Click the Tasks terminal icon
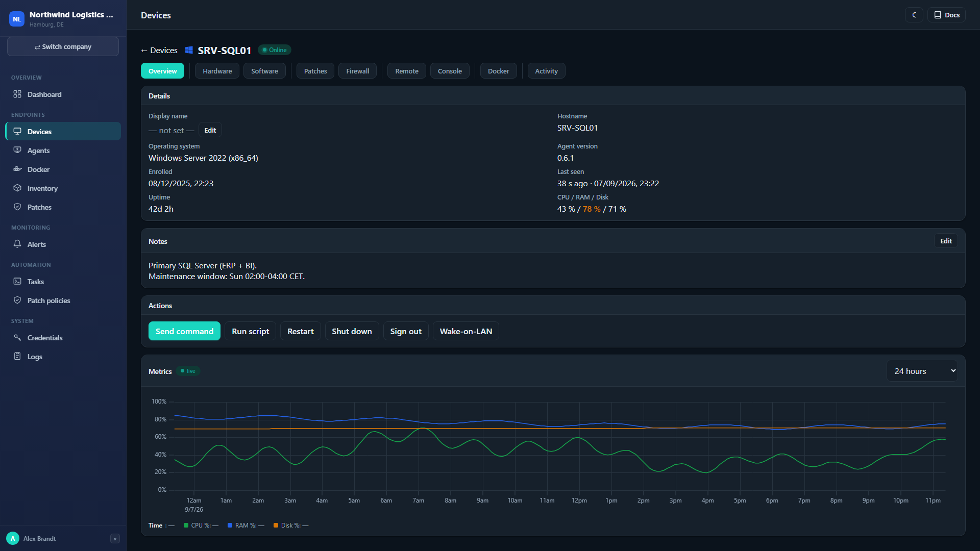Image resolution: width=980 pixels, height=551 pixels. [x=17, y=282]
